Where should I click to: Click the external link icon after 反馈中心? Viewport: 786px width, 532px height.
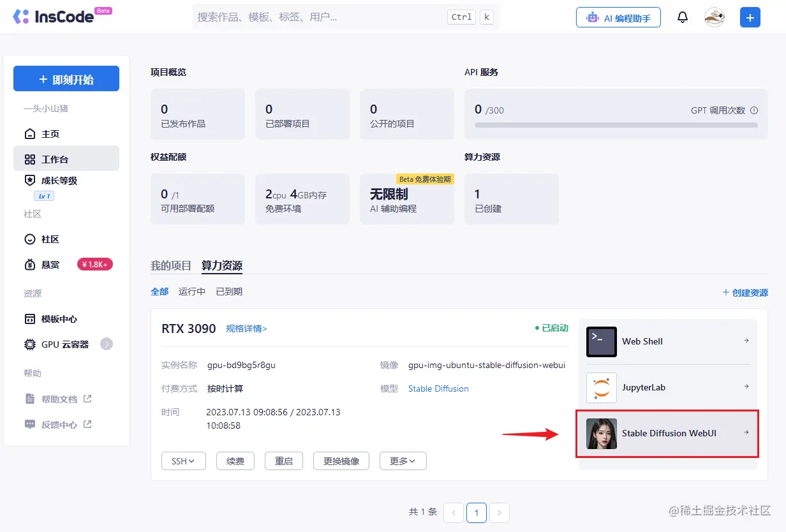87,424
